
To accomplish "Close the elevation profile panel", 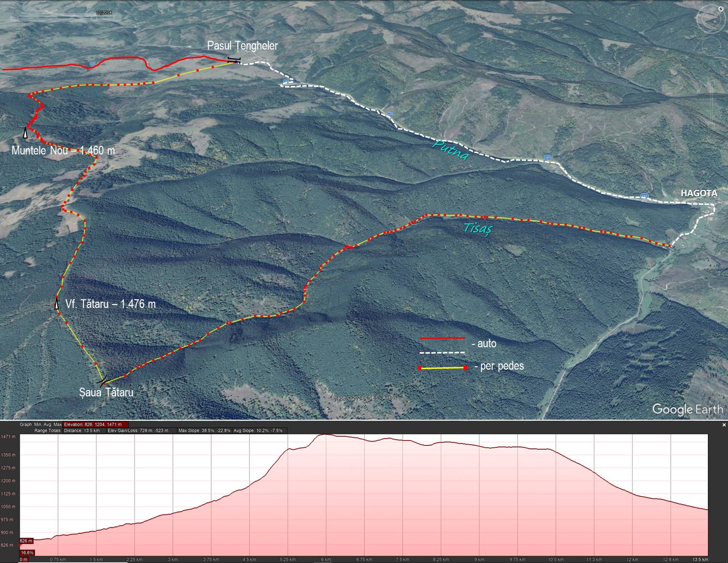I will pyautogui.click(x=724, y=425).
